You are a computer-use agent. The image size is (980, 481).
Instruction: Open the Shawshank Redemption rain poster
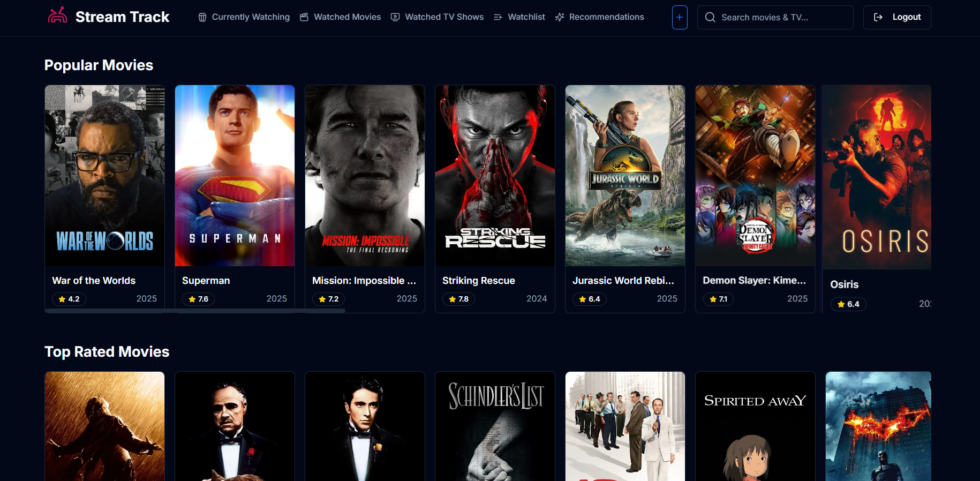(104, 426)
